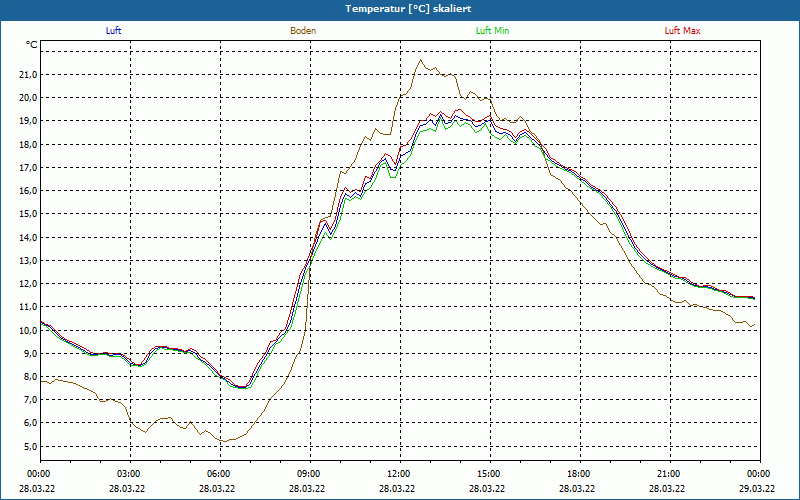Click the 9,0 y-axis value

tap(31, 354)
